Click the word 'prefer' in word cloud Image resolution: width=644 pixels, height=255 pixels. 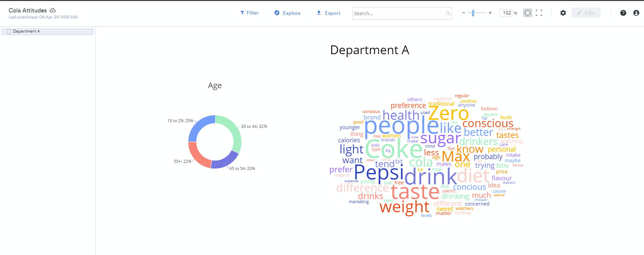click(x=341, y=170)
